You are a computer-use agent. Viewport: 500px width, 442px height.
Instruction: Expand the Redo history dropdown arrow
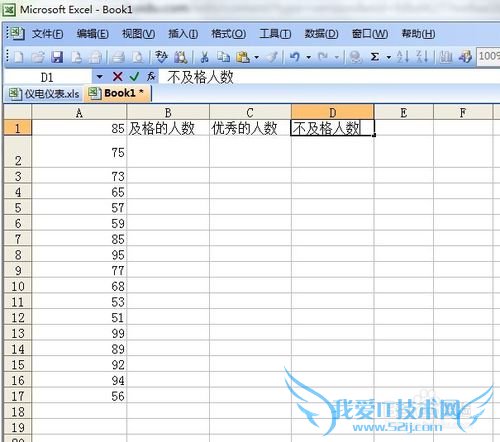pyautogui.click(x=337, y=57)
